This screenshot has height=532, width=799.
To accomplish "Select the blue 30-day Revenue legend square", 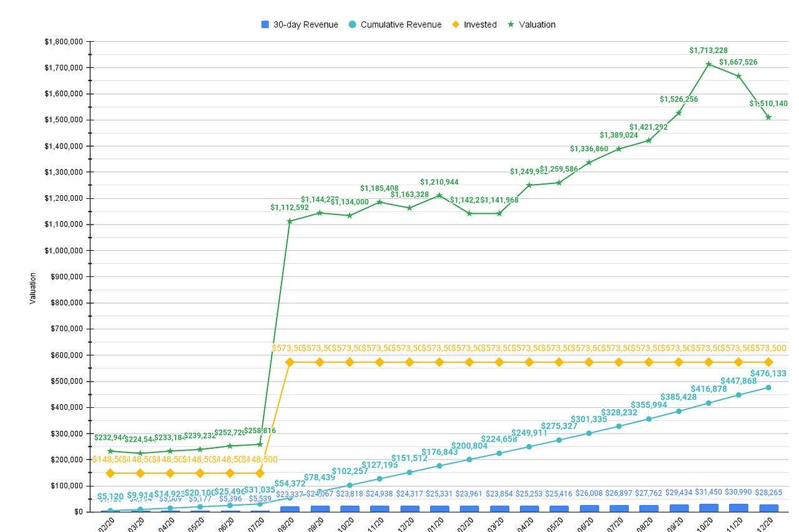I will 264,24.
